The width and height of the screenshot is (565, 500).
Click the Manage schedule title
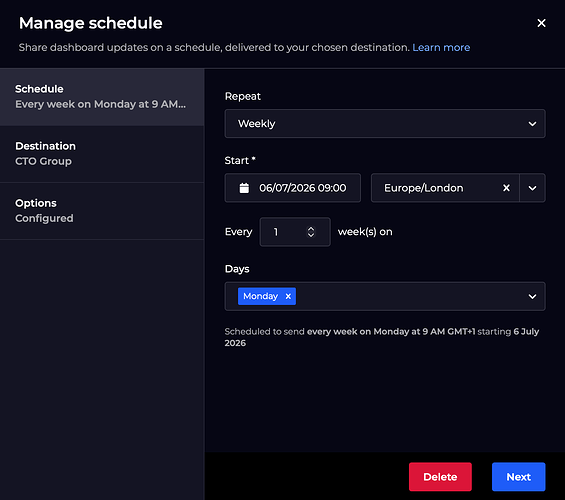tap(91, 23)
